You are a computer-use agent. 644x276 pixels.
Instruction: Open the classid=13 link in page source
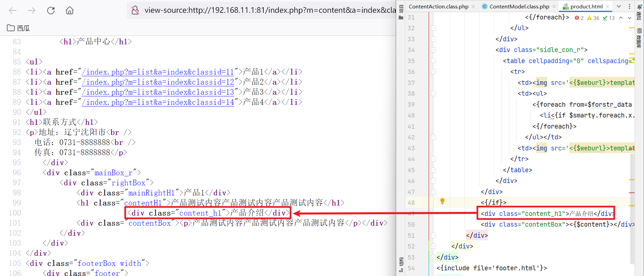click(158, 92)
